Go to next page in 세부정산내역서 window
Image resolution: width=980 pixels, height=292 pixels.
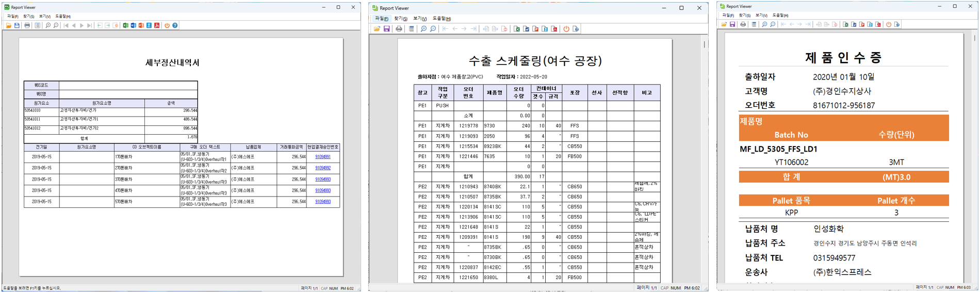click(x=81, y=25)
